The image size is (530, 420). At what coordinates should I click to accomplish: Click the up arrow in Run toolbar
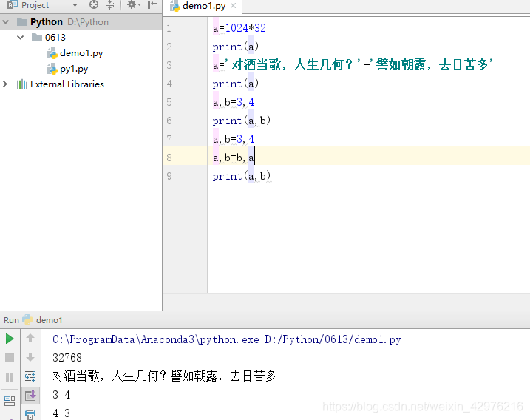tap(30, 338)
